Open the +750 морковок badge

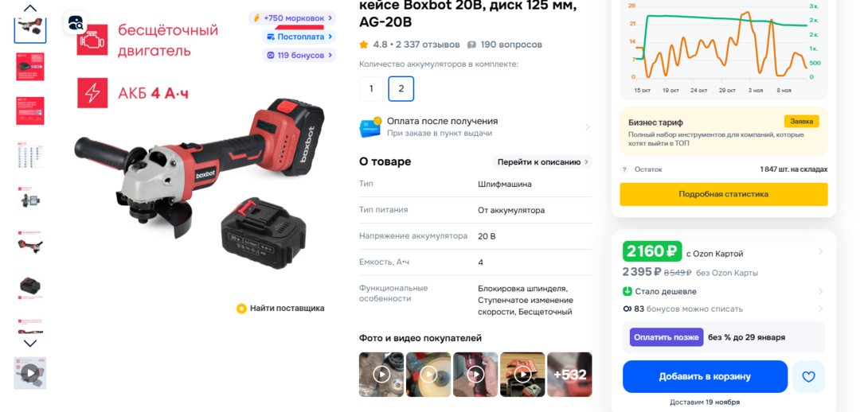[292, 18]
